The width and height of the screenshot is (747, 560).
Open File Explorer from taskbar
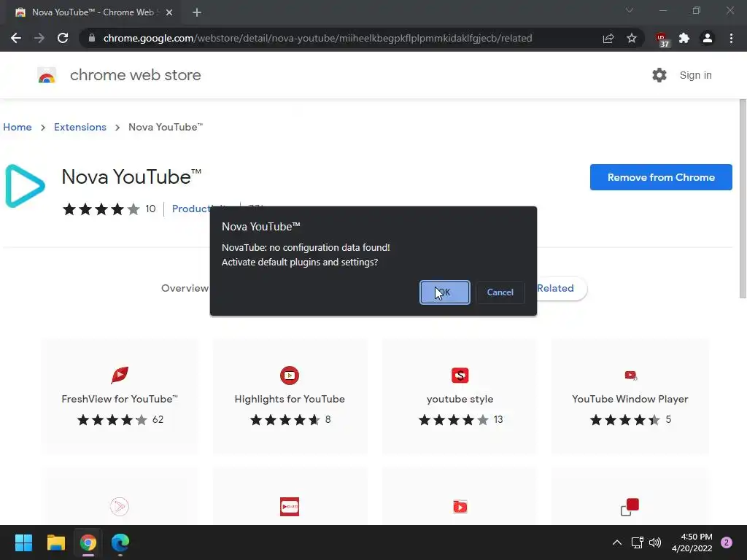55,542
